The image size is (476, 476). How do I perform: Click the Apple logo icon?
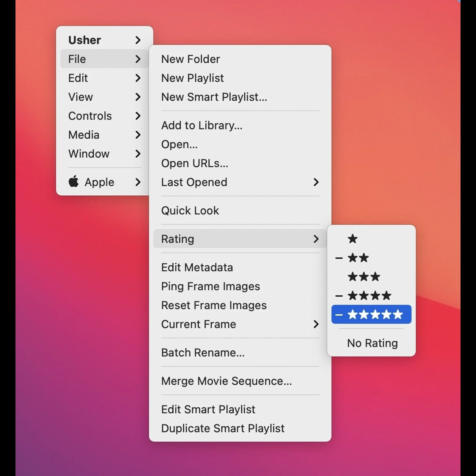[x=73, y=181]
